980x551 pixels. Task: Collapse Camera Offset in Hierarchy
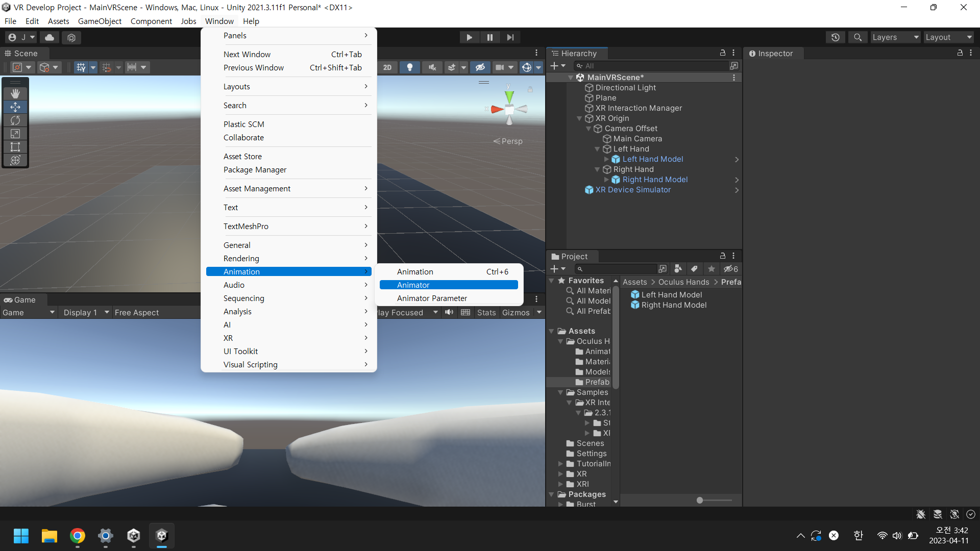point(589,129)
